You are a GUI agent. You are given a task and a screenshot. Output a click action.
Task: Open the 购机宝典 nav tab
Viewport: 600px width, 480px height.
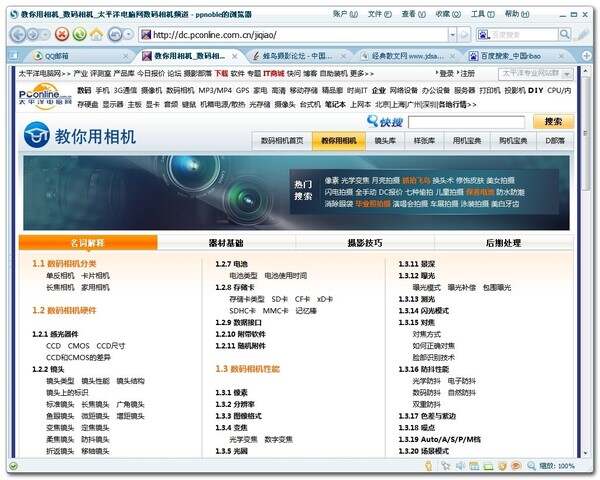[x=513, y=141]
